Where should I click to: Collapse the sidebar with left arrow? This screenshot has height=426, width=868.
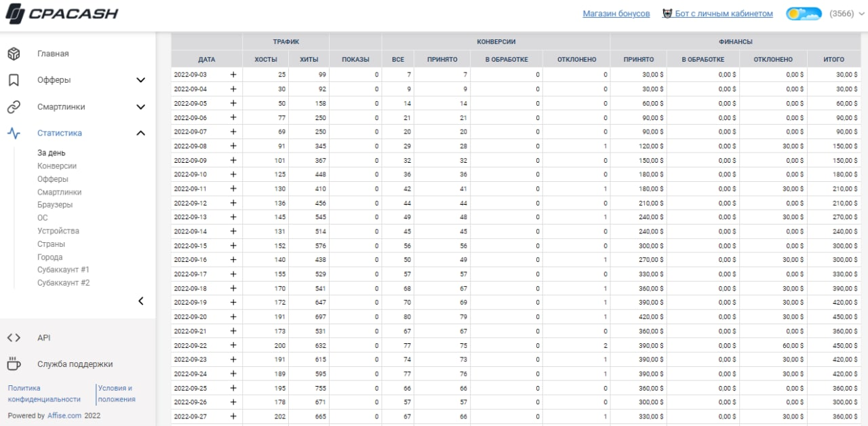click(x=141, y=301)
